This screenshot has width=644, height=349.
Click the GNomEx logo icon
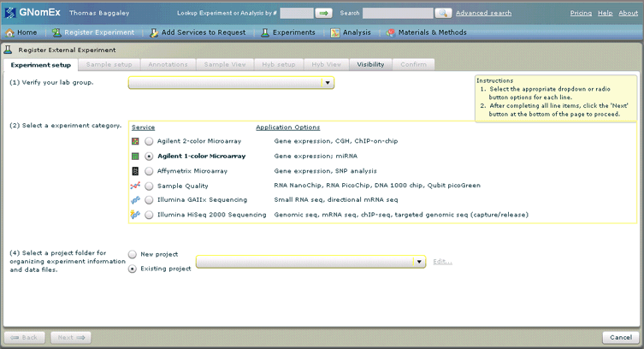[x=10, y=13]
